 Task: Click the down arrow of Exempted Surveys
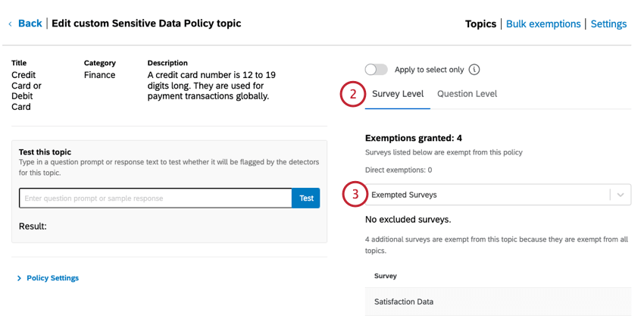coord(621,195)
